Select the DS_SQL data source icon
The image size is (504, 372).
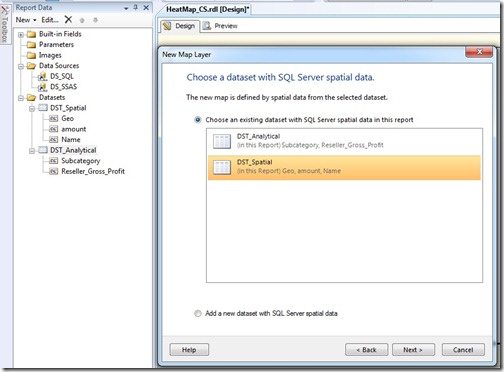coord(42,76)
